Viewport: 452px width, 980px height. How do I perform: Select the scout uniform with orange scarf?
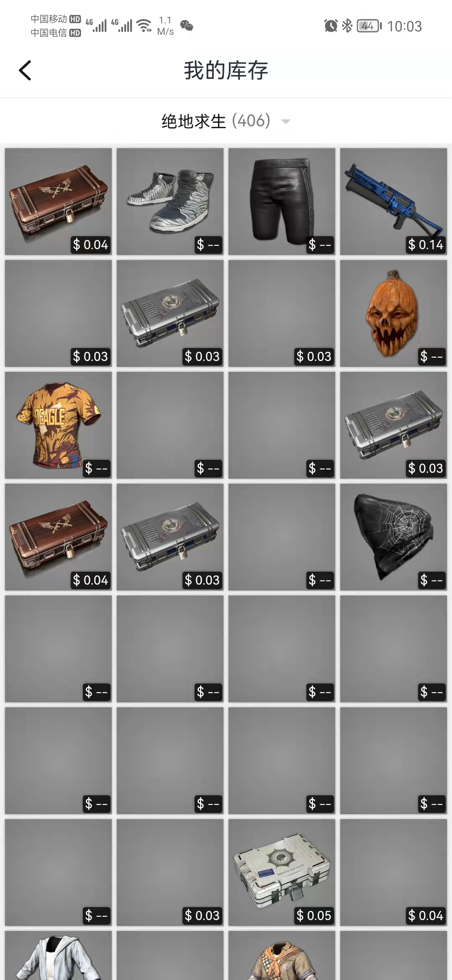(x=282, y=955)
